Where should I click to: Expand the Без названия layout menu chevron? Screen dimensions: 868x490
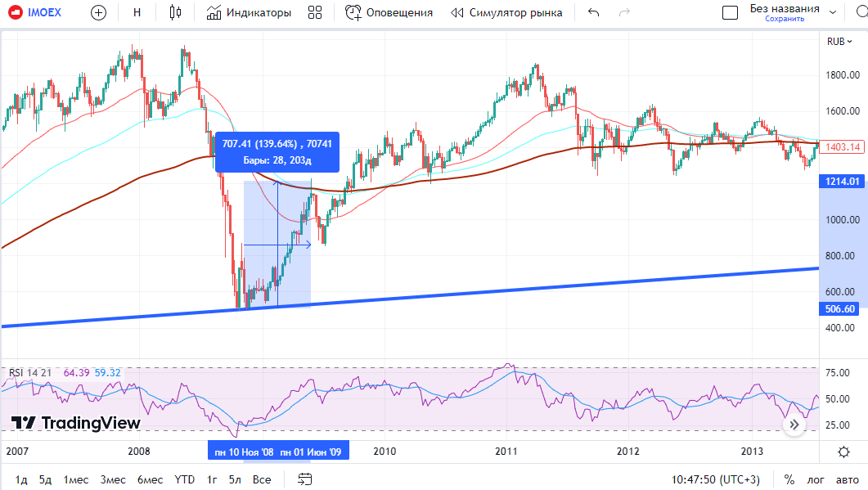click(x=833, y=12)
